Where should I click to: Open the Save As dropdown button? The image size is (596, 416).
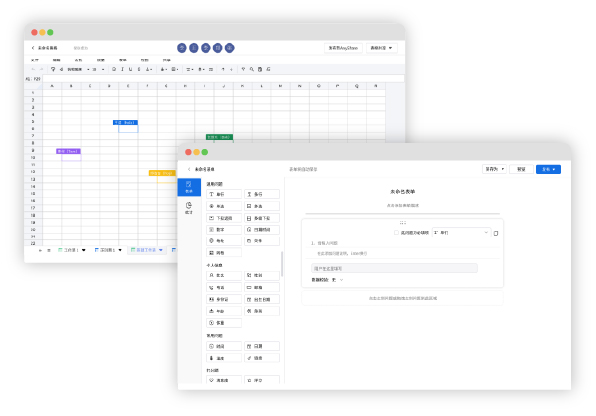tap(494, 169)
